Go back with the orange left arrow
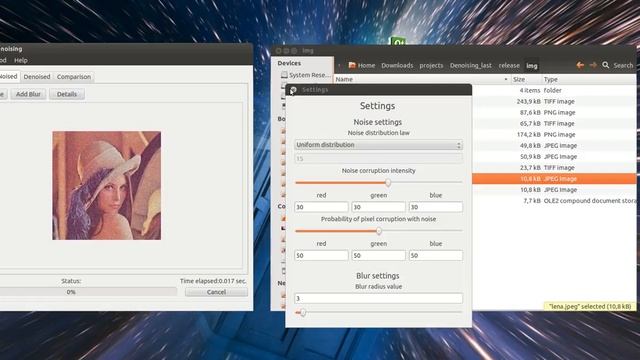 tap(580, 65)
